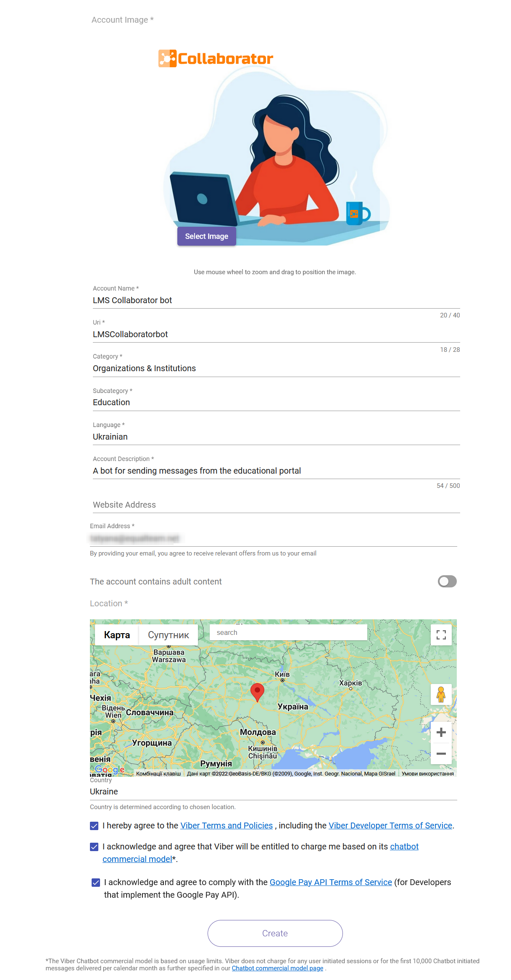Open the Subcategory dropdown
The height and width of the screenshot is (980, 511).
pyautogui.click(x=276, y=402)
